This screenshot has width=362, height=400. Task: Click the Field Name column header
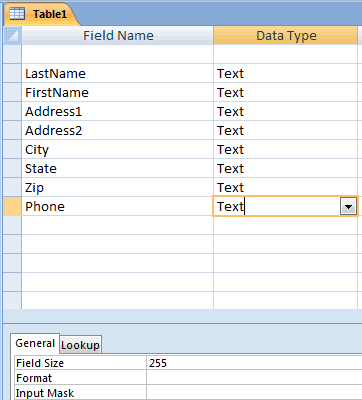tap(118, 36)
